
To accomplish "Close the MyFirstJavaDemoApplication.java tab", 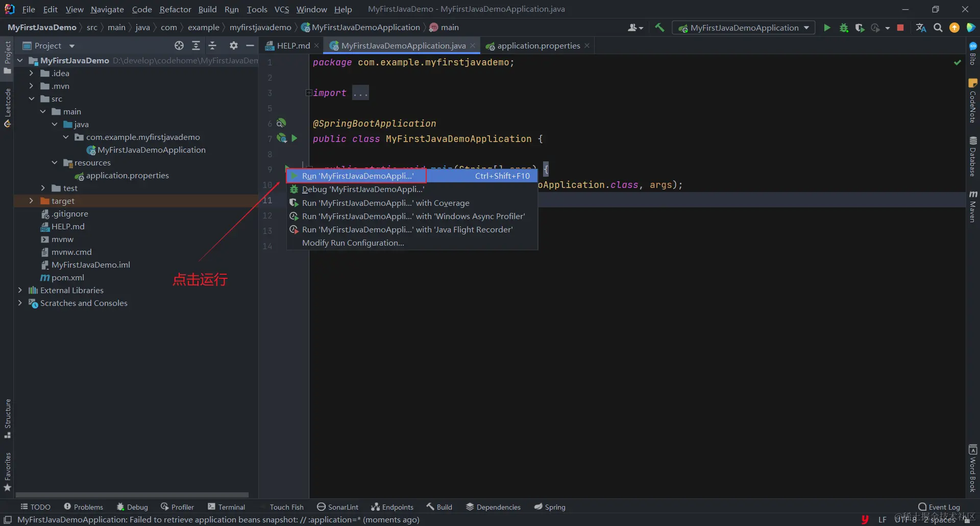I will pyautogui.click(x=473, y=45).
